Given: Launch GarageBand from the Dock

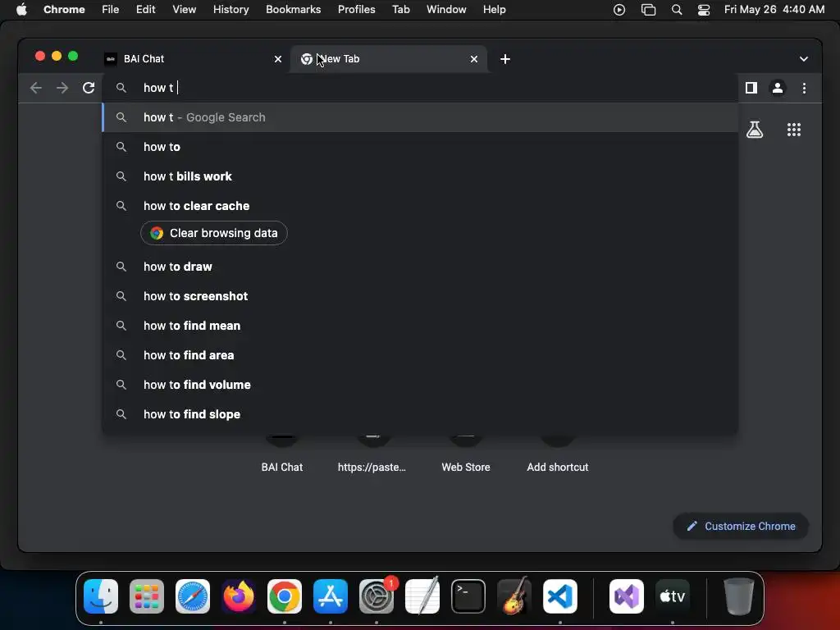Looking at the screenshot, I should (x=514, y=596).
